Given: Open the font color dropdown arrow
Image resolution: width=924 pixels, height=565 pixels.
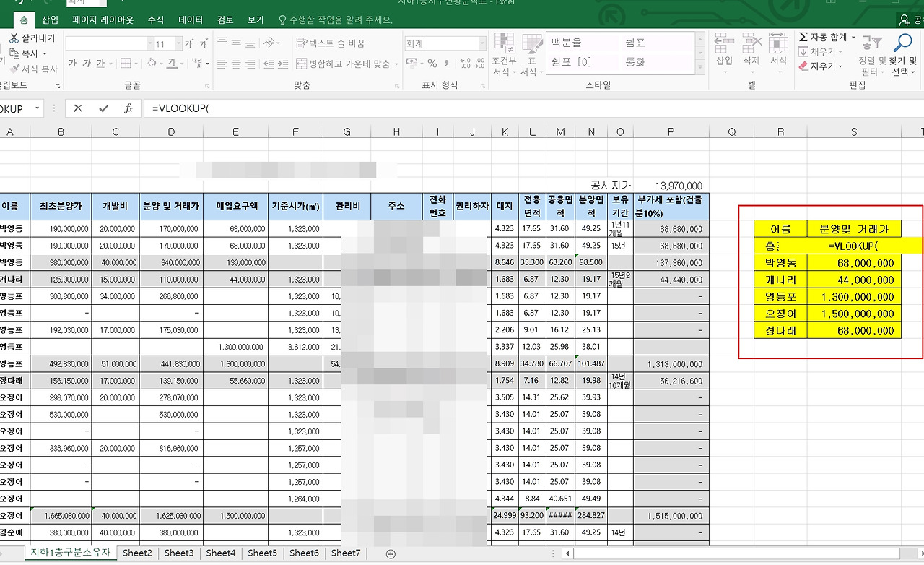Looking at the screenshot, I should pyautogui.click(x=182, y=64).
